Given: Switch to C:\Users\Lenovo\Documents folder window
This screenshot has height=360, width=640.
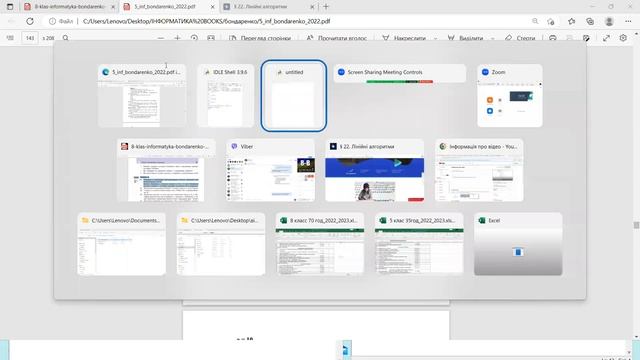Looking at the screenshot, I should [x=122, y=244].
